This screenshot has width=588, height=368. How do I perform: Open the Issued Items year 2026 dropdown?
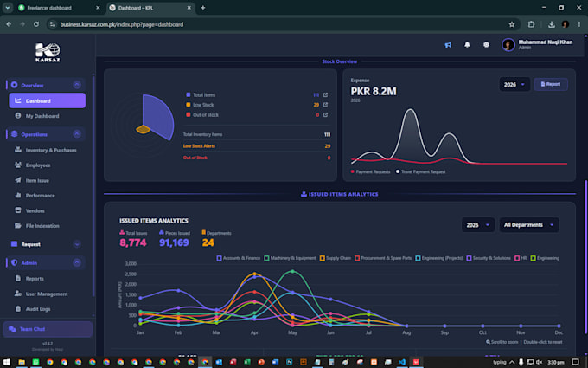[477, 225]
